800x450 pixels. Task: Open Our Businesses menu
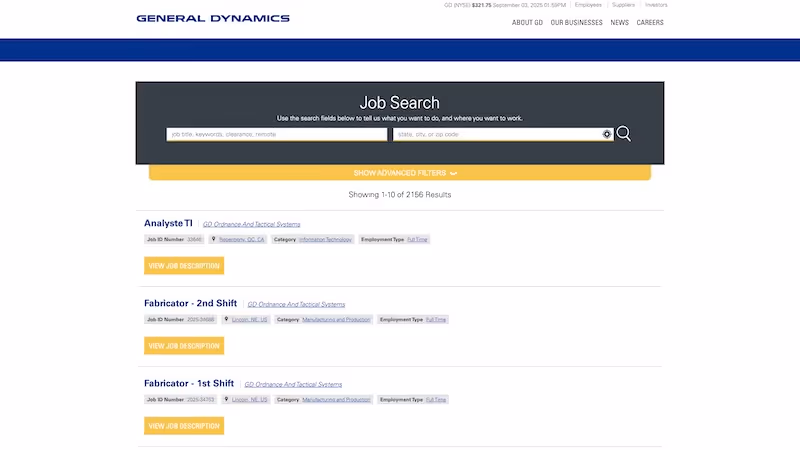click(x=577, y=22)
